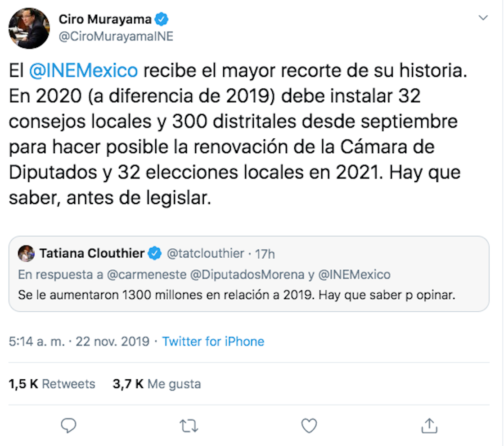
Task: View the 1,5 K Retweets list
Action: [x=52, y=384]
